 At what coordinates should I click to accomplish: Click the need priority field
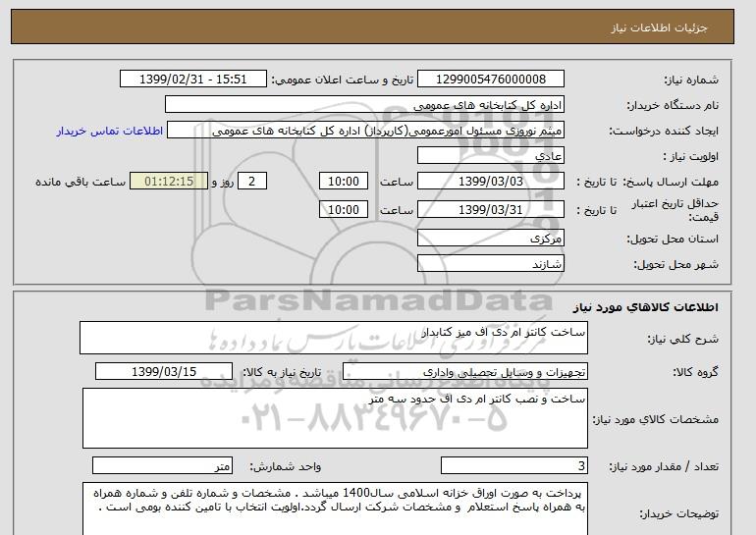pyautogui.click(x=490, y=156)
